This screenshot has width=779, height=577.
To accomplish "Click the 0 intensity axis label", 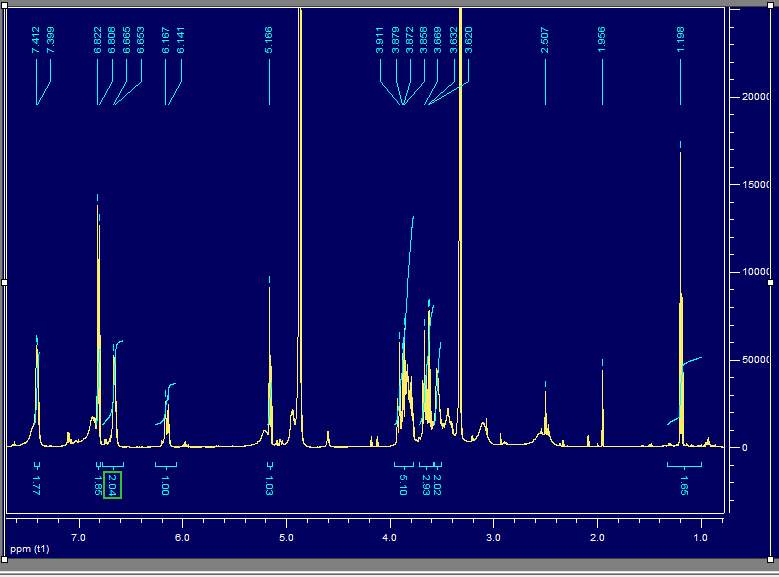I will 744,447.
